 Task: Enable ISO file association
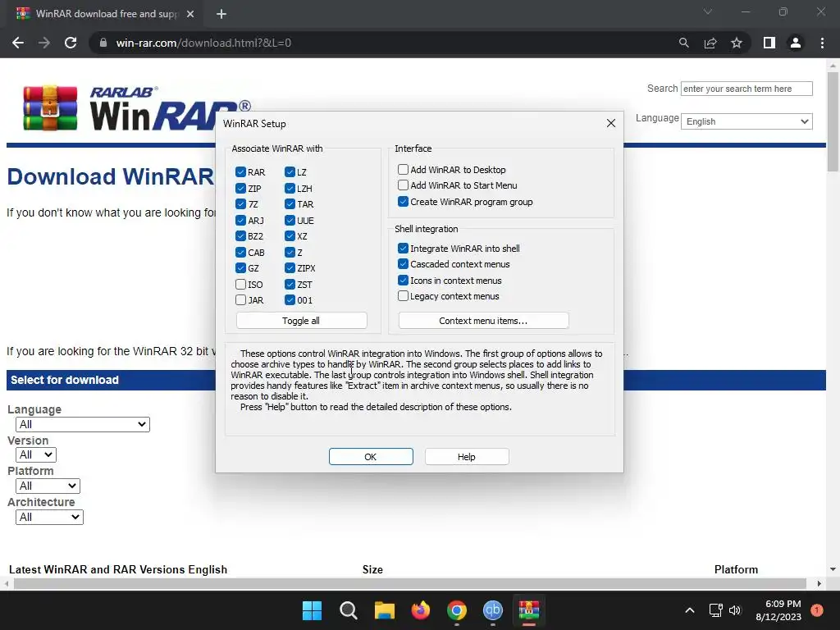click(x=240, y=284)
